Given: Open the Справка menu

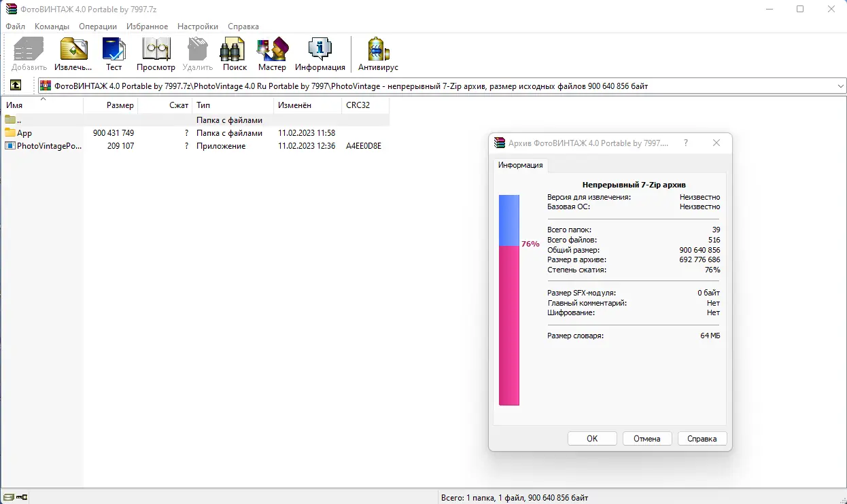Looking at the screenshot, I should 243,26.
